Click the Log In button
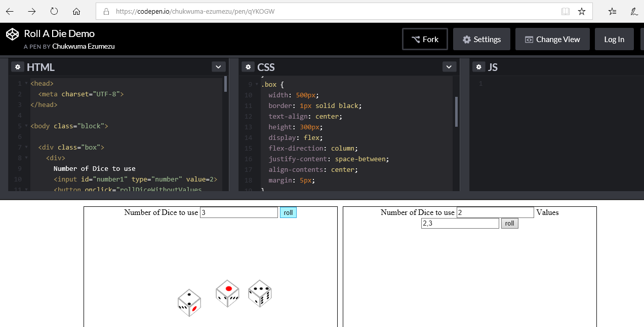 (x=614, y=40)
